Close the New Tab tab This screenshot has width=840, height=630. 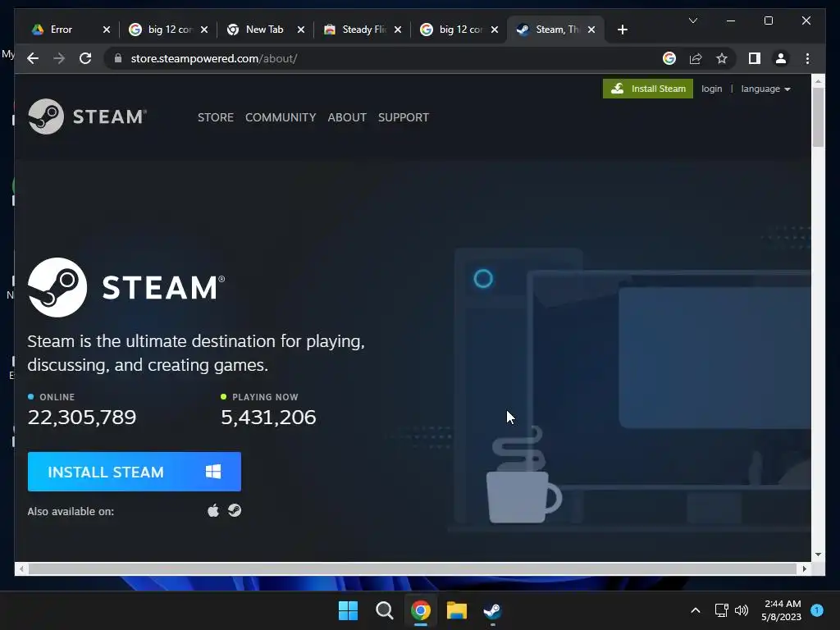300,30
